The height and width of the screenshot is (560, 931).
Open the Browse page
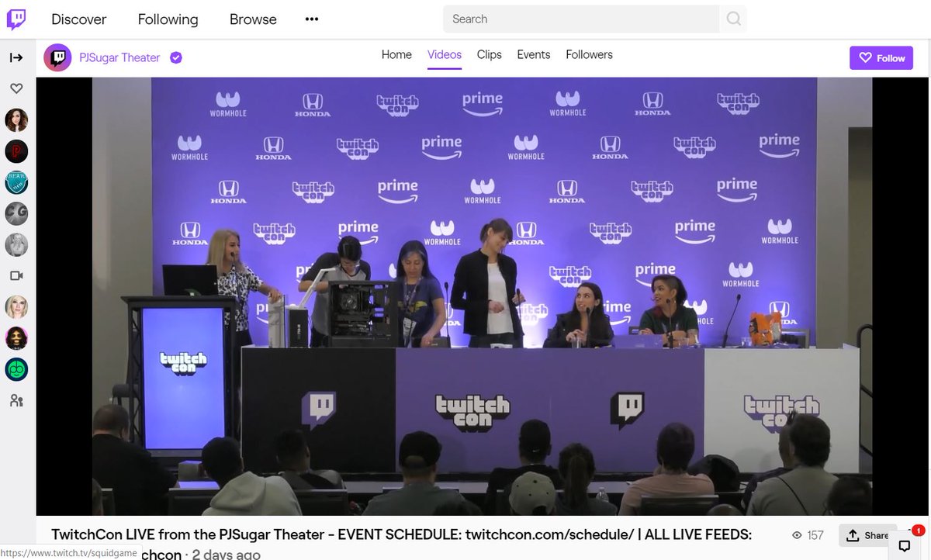point(253,19)
